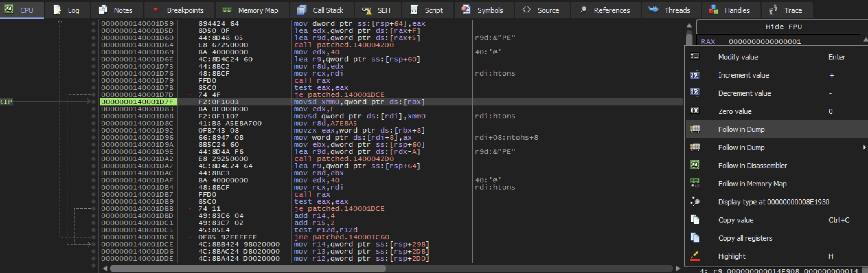Switch to the Handles tab
This screenshot has height=273, width=868.
point(731,10)
